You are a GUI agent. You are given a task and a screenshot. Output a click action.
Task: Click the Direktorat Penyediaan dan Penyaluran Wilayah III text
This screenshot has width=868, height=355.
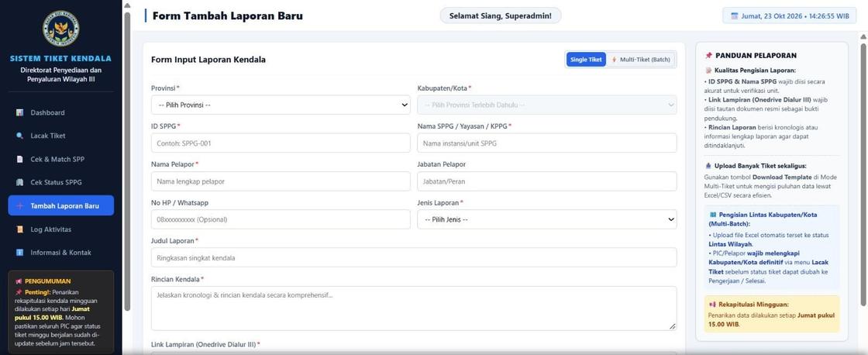(61, 74)
